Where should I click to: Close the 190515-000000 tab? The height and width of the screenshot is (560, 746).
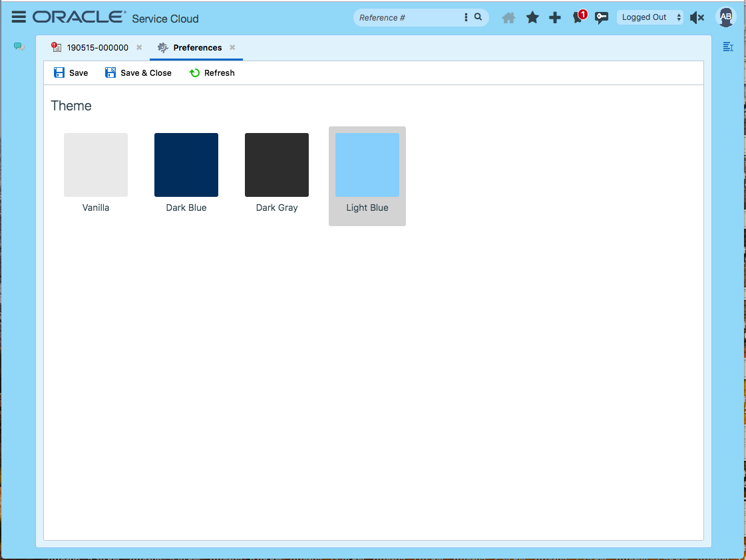coord(139,47)
